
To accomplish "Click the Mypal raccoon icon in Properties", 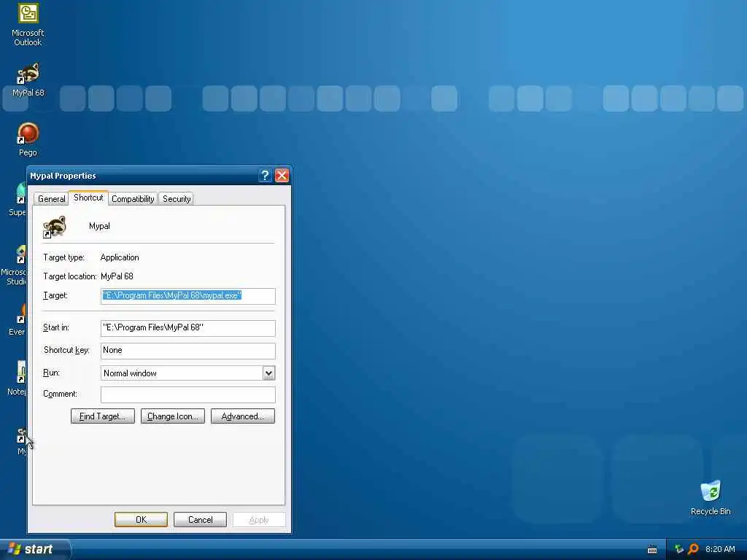I will 54,227.
